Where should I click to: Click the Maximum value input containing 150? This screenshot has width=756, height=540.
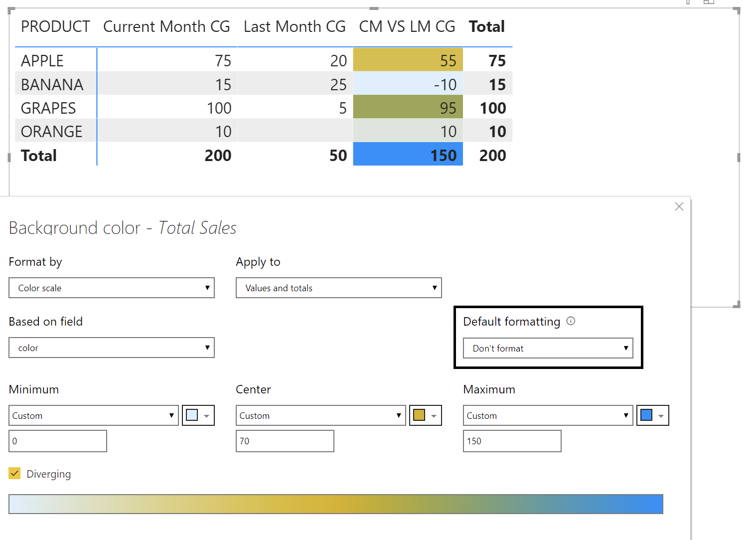(512, 441)
